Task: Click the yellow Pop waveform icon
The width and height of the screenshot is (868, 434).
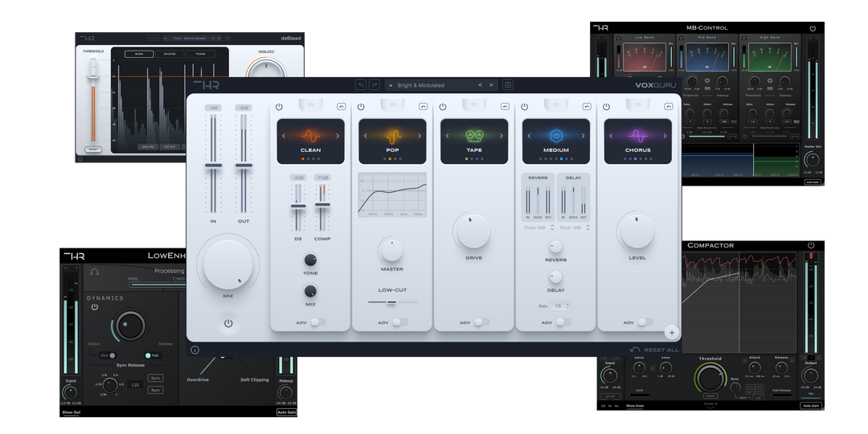Action: pyautogui.click(x=392, y=136)
